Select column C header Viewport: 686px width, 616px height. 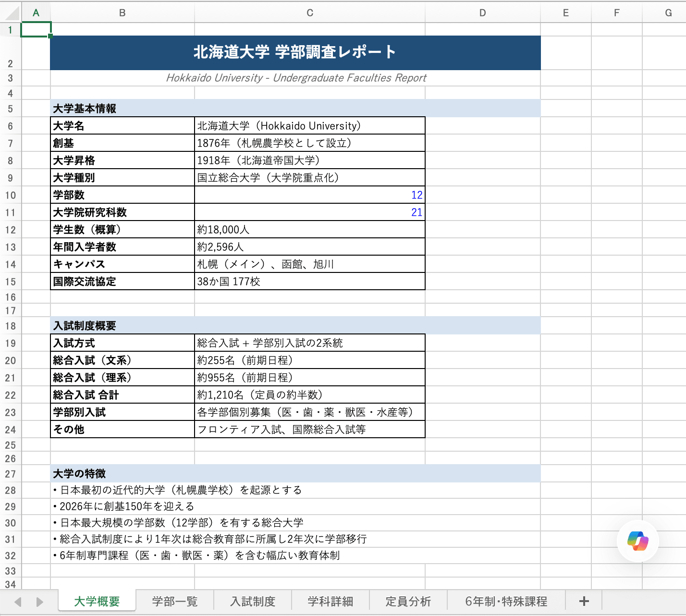pos(310,13)
